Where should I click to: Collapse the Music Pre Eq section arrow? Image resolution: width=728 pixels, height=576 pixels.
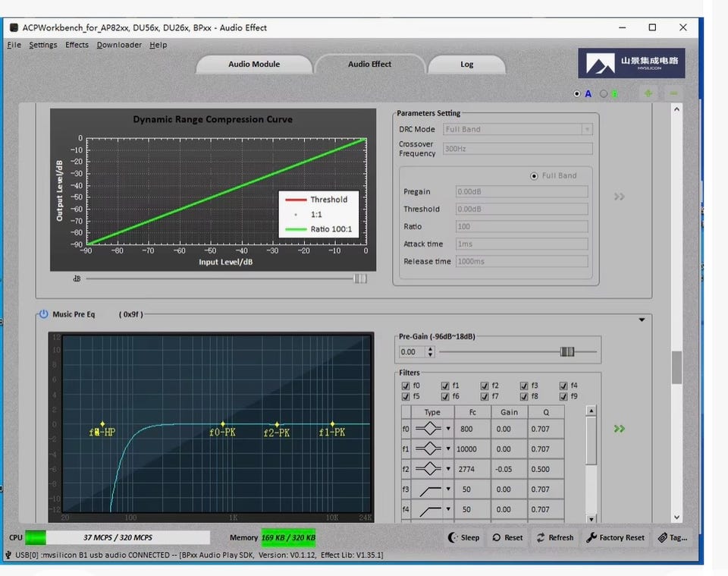[x=642, y=319]
